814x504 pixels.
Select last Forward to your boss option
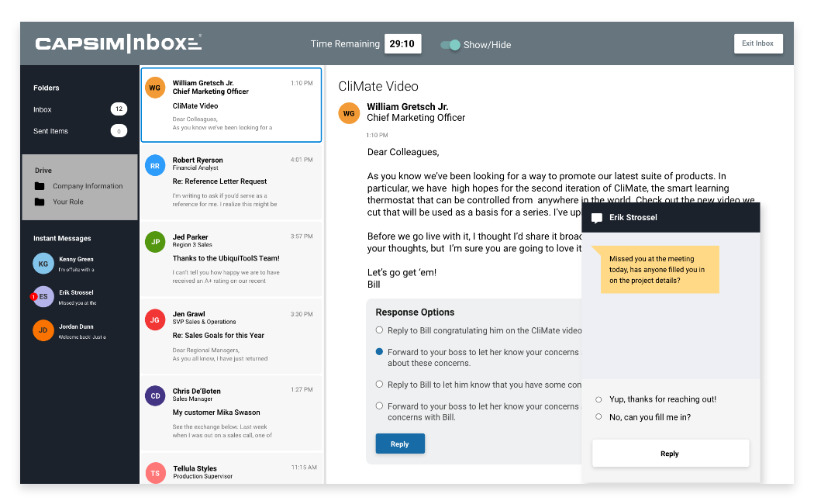[380, 406]
